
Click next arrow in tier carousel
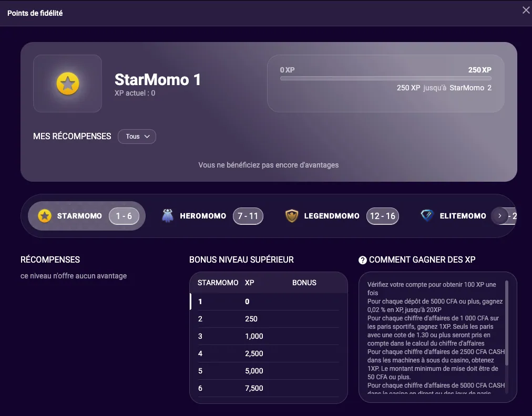click(x=500, y=216)
